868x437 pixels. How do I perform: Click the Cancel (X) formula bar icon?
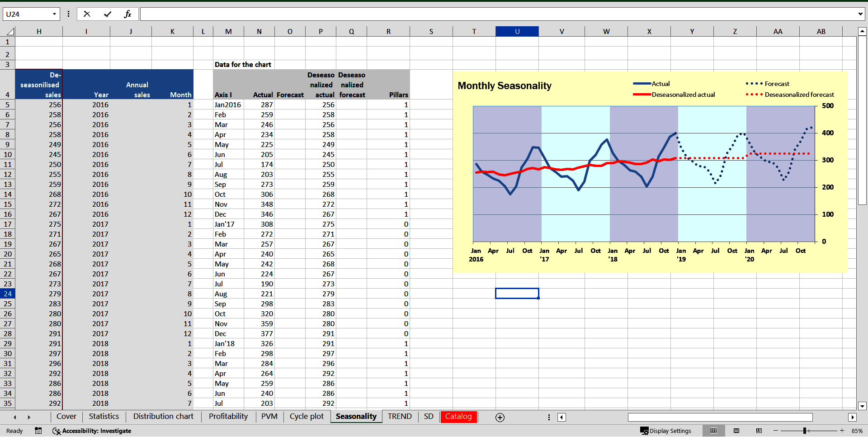click(87, 14)
